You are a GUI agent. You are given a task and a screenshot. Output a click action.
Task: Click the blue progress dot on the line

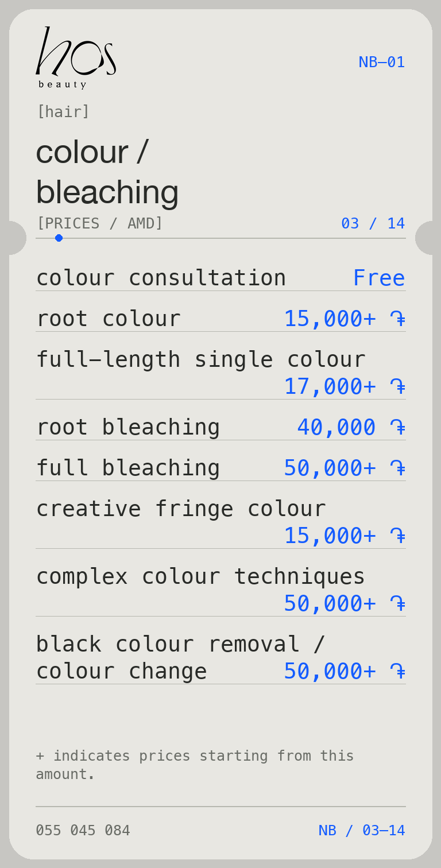59,238
